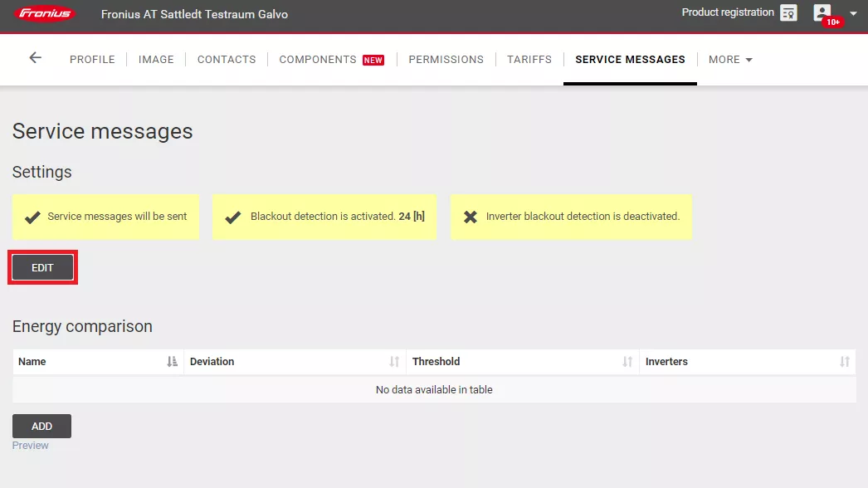Click the Fronius logo

[x=44, y=13]
